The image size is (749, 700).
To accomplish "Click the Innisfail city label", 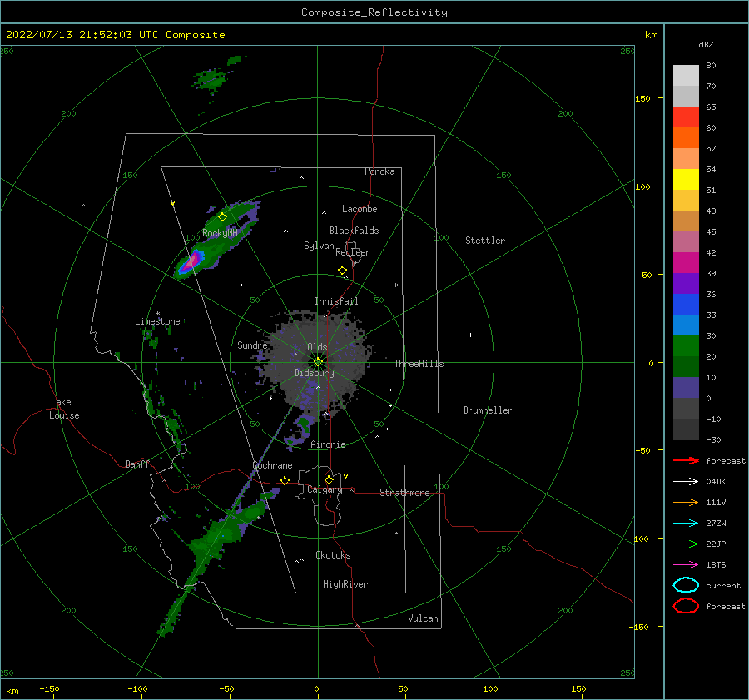I will tap(336, 301).
